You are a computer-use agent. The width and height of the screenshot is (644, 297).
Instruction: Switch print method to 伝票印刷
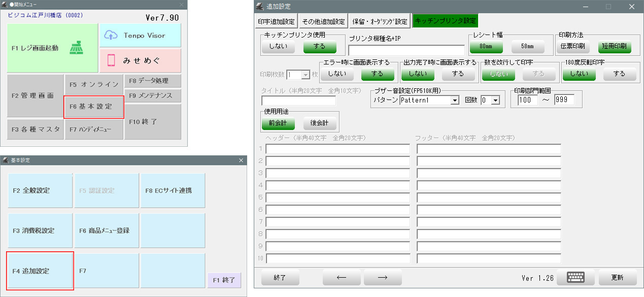pos(572,46)
